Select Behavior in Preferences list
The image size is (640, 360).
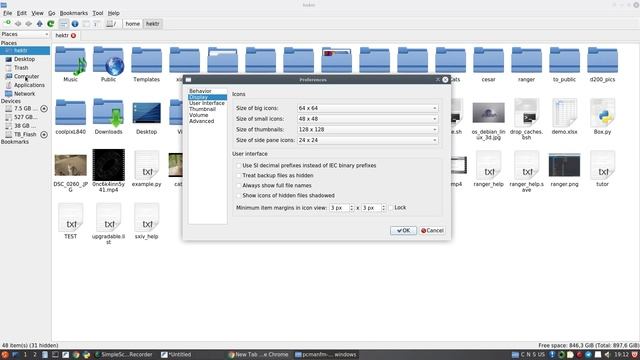(200, 91)
